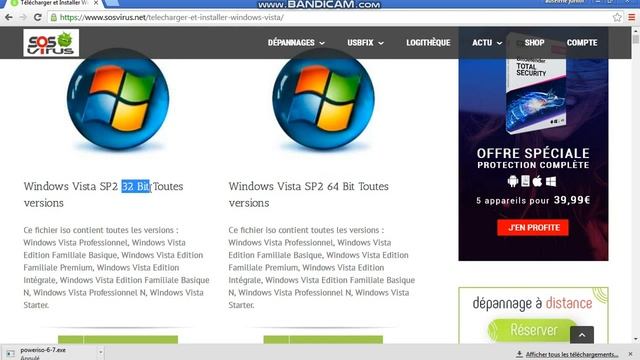The width and height of the screenshot is (640, 360).
Task: Click the 5 appareils pour 39,99€ text
Action: (x=533, y=200)
